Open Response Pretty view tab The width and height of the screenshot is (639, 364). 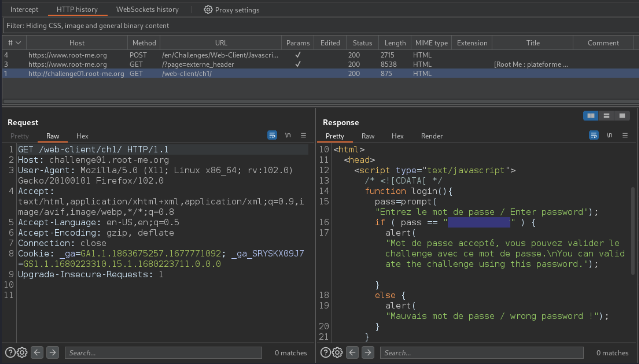335,136
